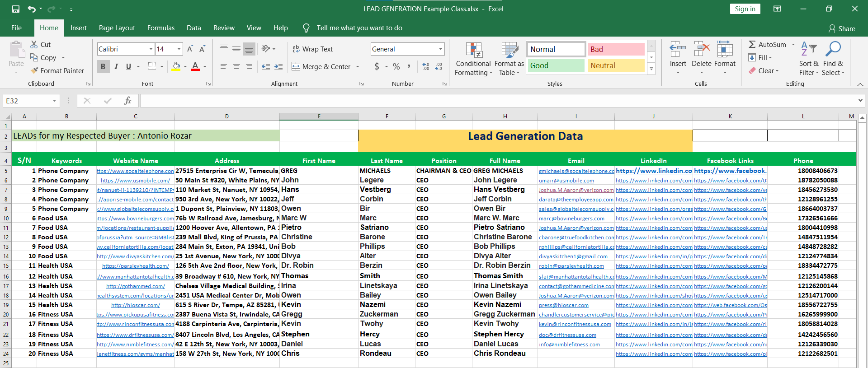Click the Format Painter brush icon
Viewport: 868px width, 368px height.
click(x=34, y=71)
